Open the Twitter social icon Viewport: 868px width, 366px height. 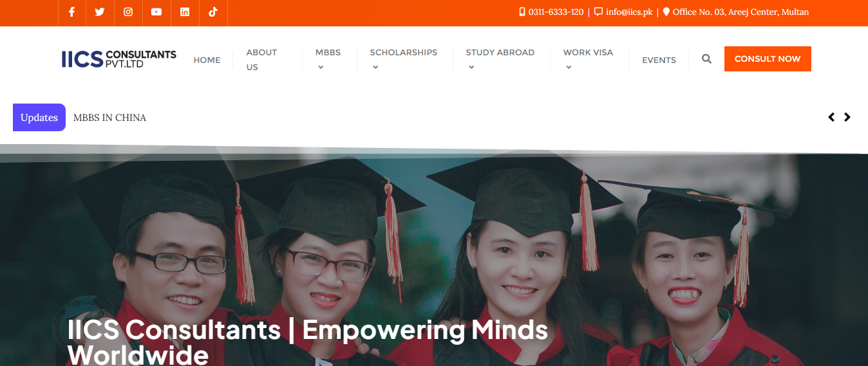100,12
